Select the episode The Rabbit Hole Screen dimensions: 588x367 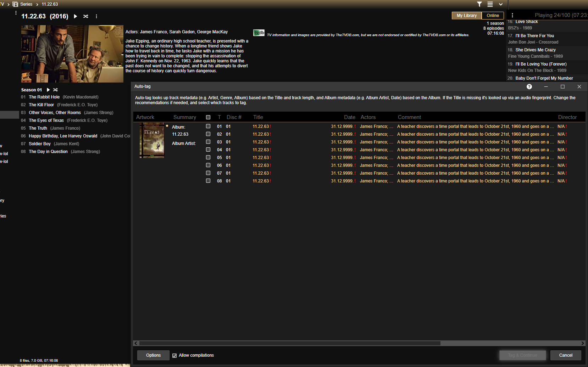tap(44, 97)
